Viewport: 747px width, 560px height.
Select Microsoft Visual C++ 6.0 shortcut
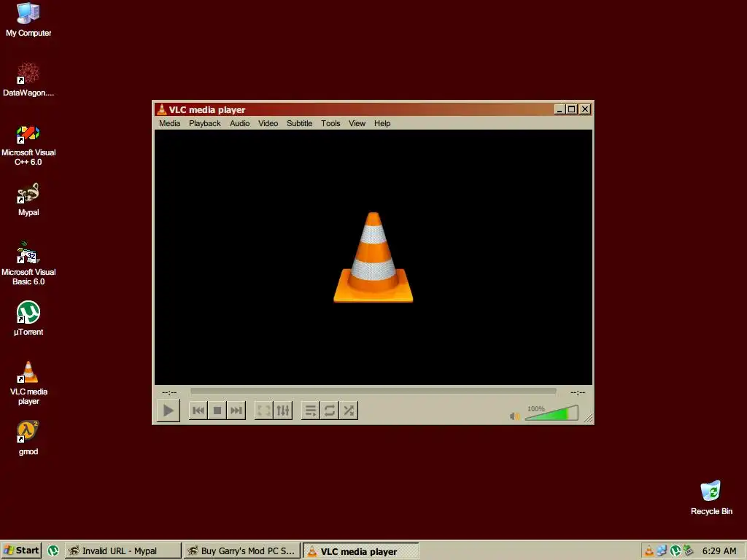[28, 146]
